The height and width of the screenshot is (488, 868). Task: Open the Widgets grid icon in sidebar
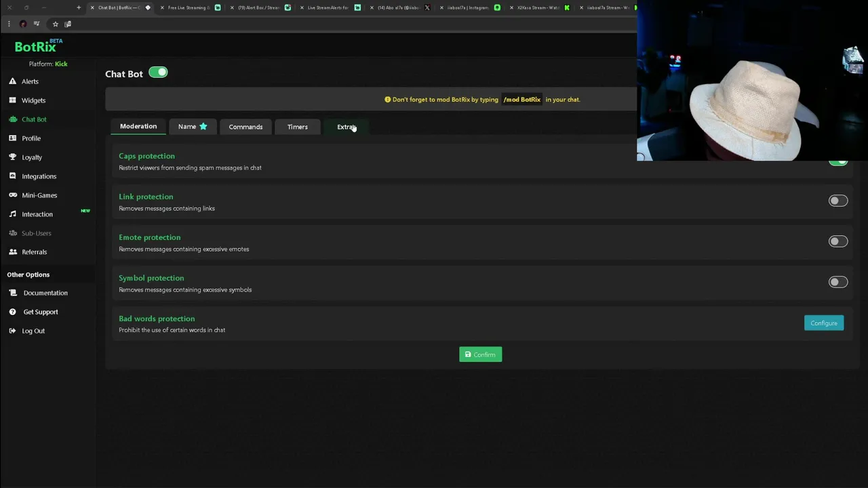point(12,100)
